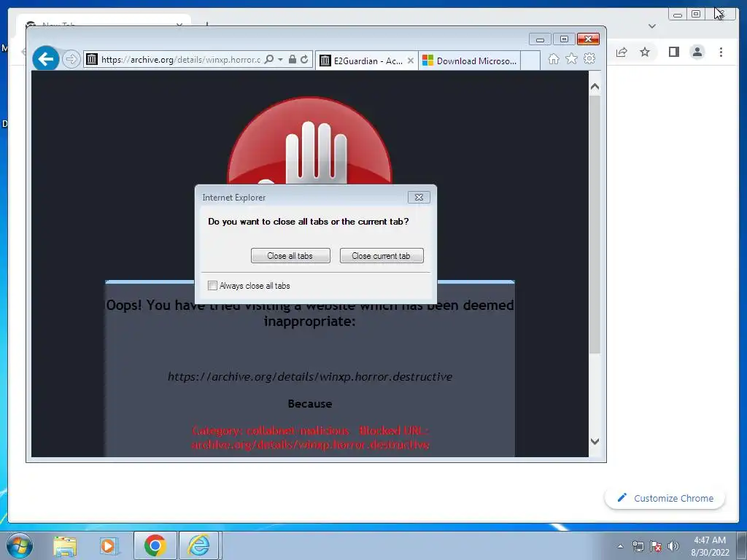This screenshot has height=560, width=747.
Task: Maximize the Internet Explorer window
Action: coord(564,39)
